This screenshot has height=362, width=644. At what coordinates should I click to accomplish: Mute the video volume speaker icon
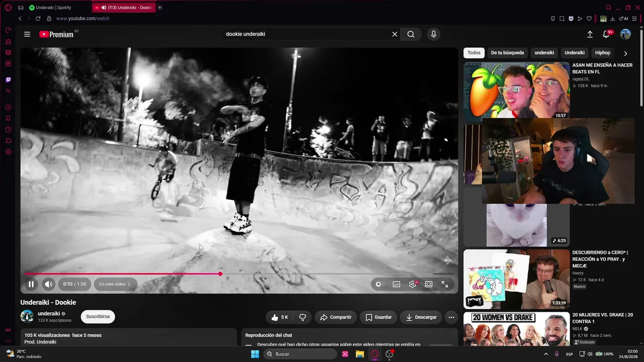pos(48,284)
